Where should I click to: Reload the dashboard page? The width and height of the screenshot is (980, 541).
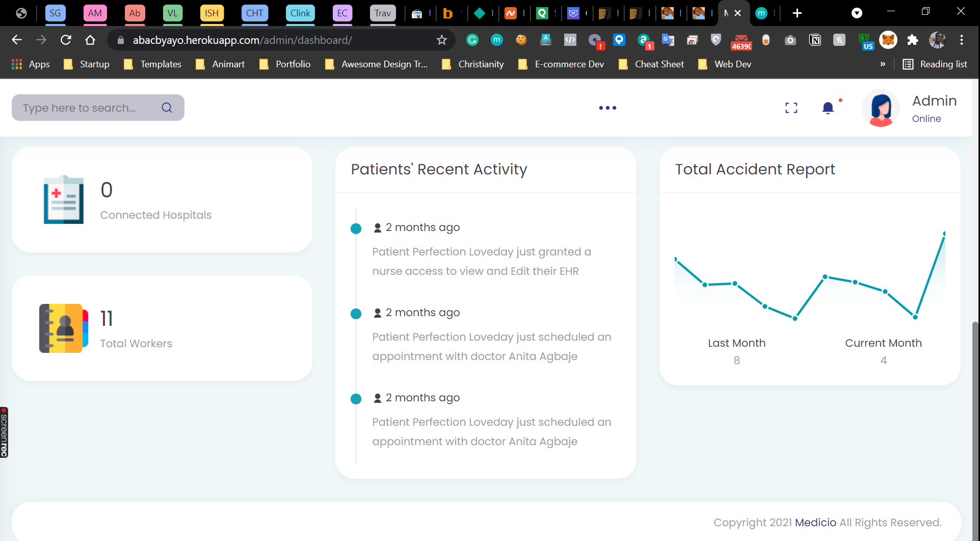66,40
